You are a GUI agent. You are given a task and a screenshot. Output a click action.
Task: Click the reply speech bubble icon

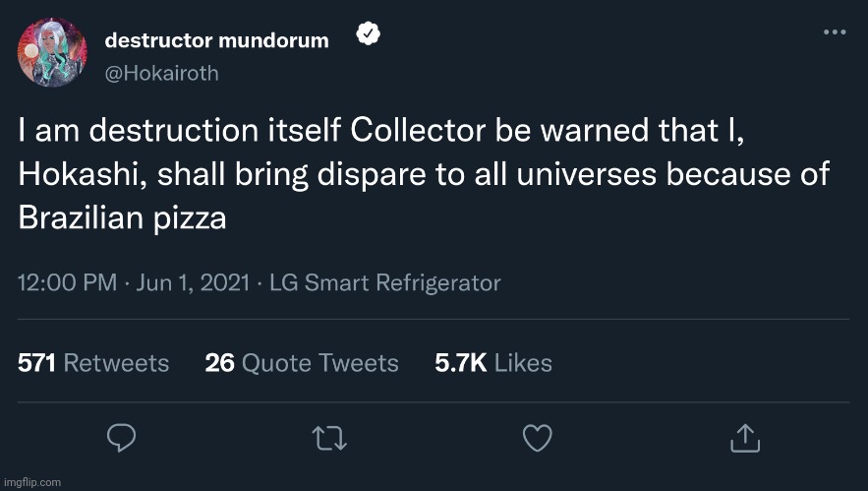121,436
